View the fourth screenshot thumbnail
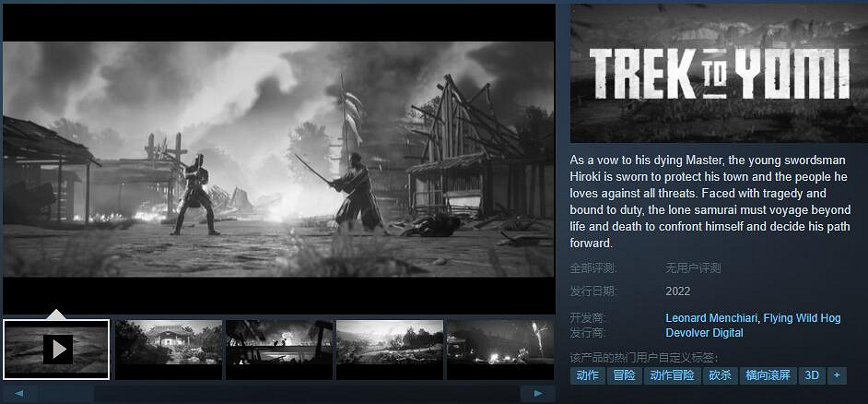Image resolution: width=868 pixels, height=404 pixels. tap(389, 349)
